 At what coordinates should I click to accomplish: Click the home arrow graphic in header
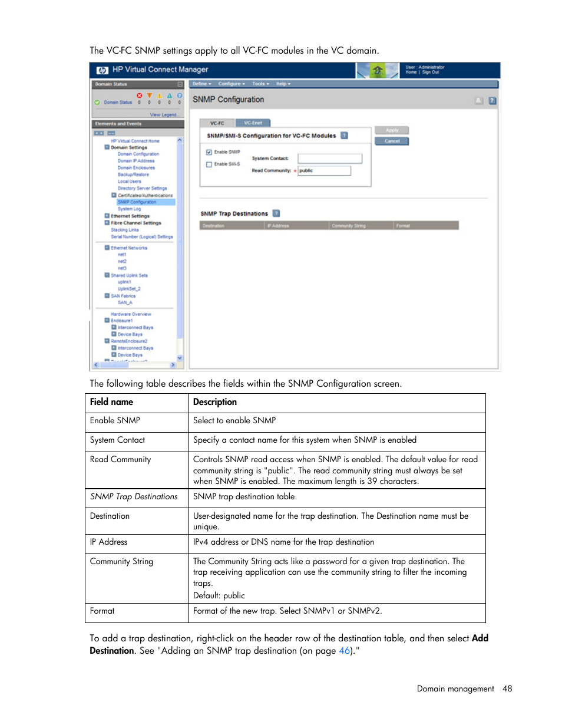(378, 71)
